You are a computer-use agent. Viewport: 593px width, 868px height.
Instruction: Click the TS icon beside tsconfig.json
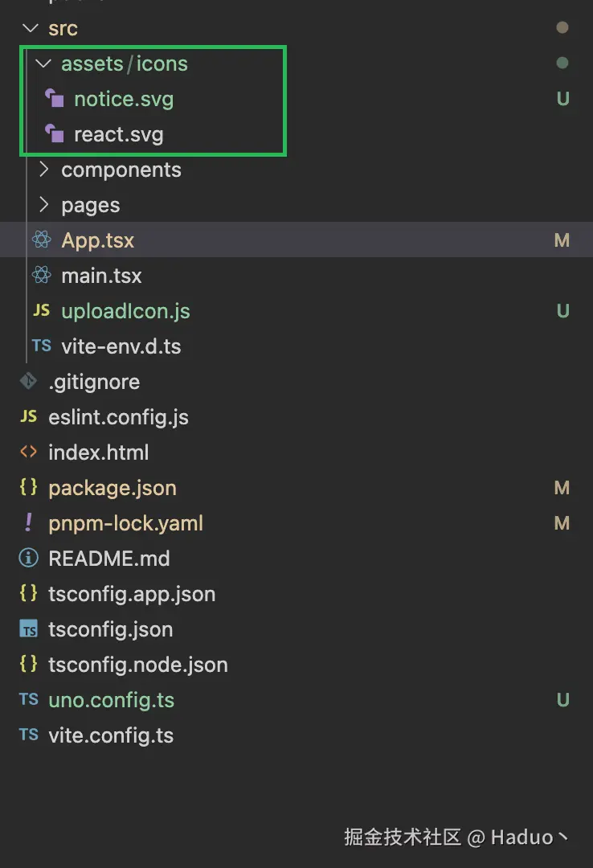tap(28, 629)
